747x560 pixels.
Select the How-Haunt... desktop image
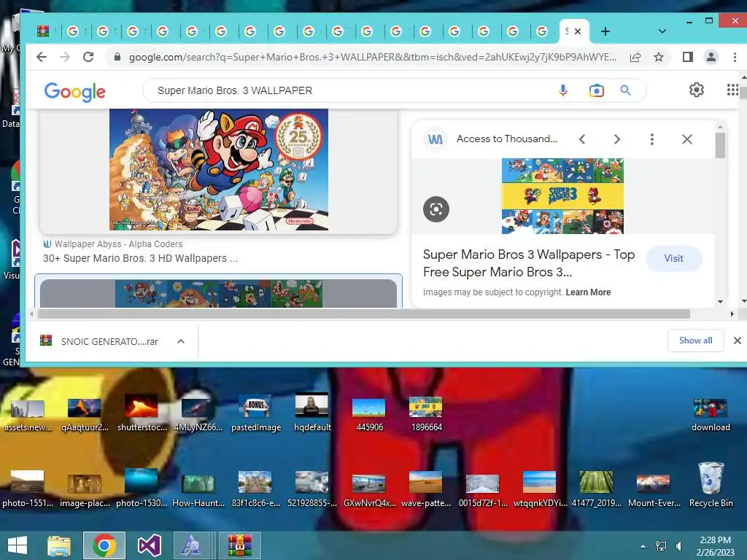pyautogui.click(x=198, y=491)
